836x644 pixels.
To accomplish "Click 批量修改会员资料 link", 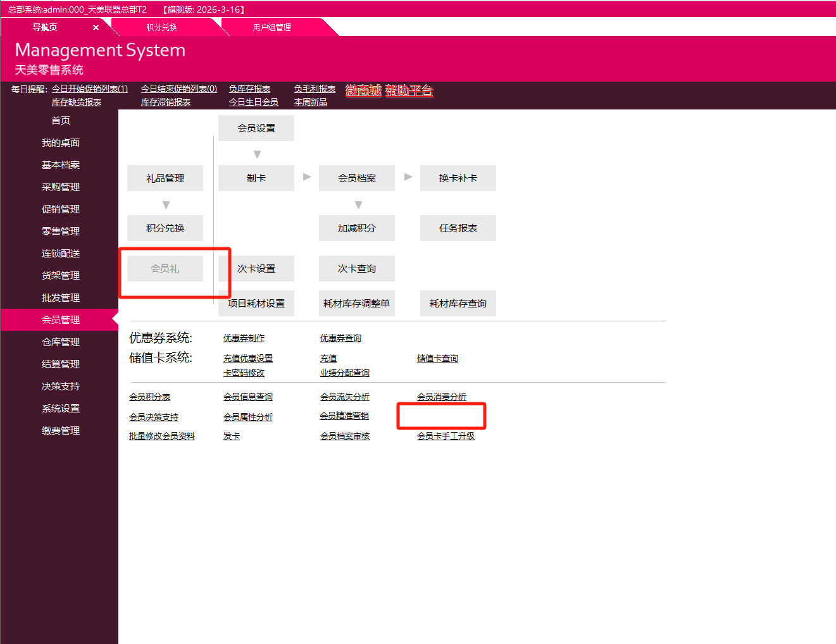I will (161, 436).
